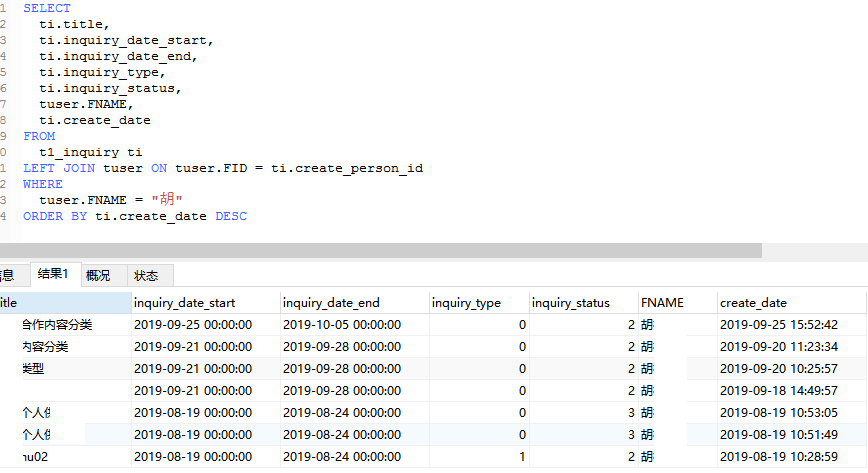Select cell 2019-08-19 10:53:05
This screenshot has height=473, width=868.
click(792, 413)
